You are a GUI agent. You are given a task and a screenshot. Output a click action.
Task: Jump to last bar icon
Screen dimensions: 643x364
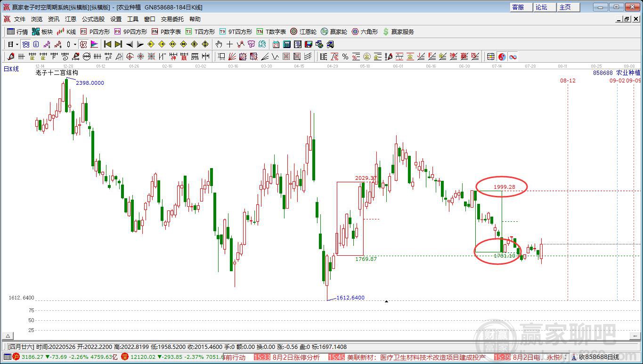point(118,44)
